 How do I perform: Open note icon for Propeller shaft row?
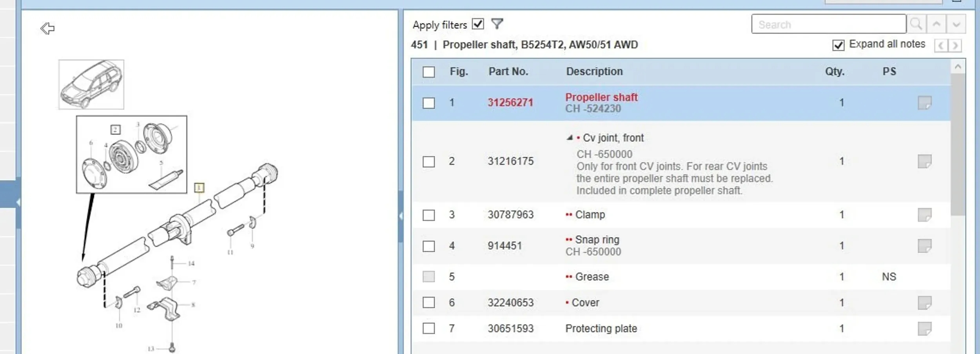(x=925, y=103)
